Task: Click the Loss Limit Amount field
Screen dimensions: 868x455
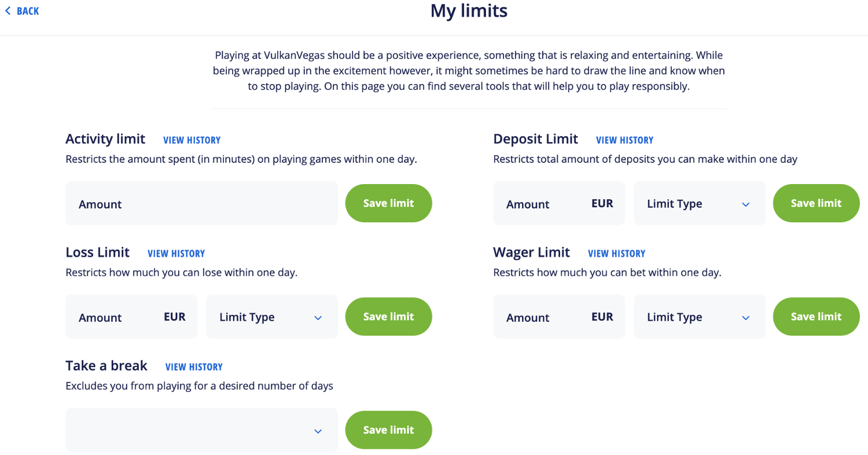Action: 116,317
